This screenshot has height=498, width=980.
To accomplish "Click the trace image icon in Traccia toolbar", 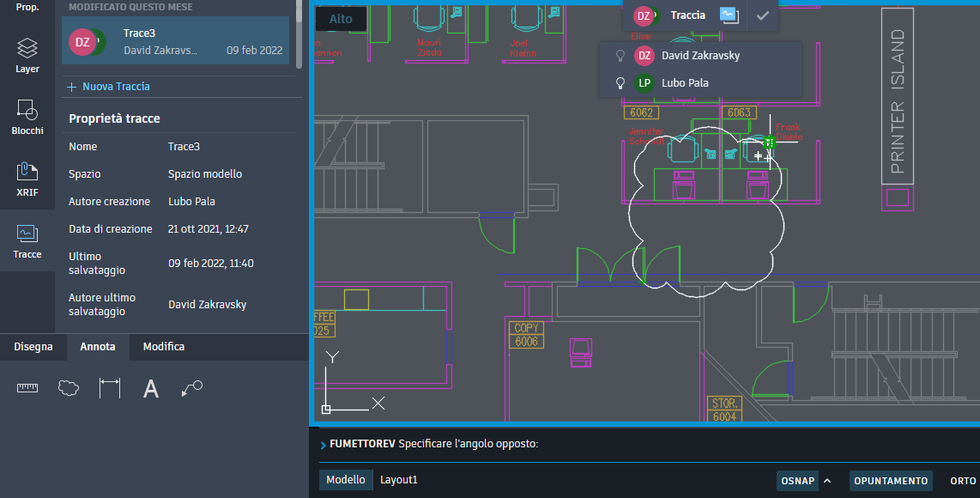I will pyautogui.click(x=729, y=15).
